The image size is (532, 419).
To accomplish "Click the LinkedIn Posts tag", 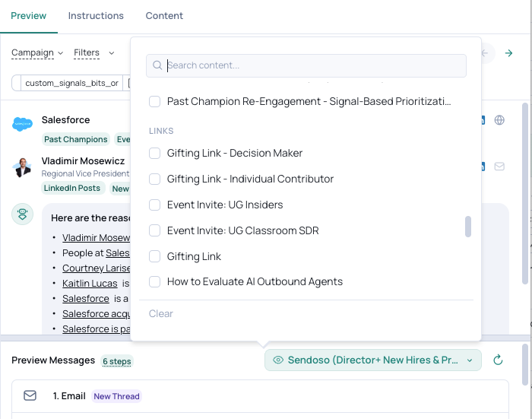I will [72, 188].
